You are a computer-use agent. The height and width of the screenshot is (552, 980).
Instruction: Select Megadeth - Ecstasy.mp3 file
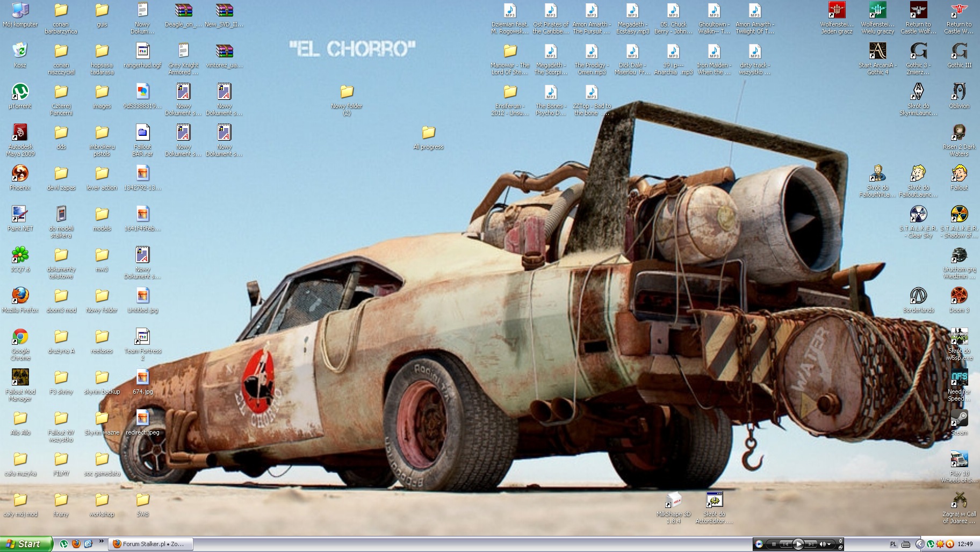(x=632, y=18)
